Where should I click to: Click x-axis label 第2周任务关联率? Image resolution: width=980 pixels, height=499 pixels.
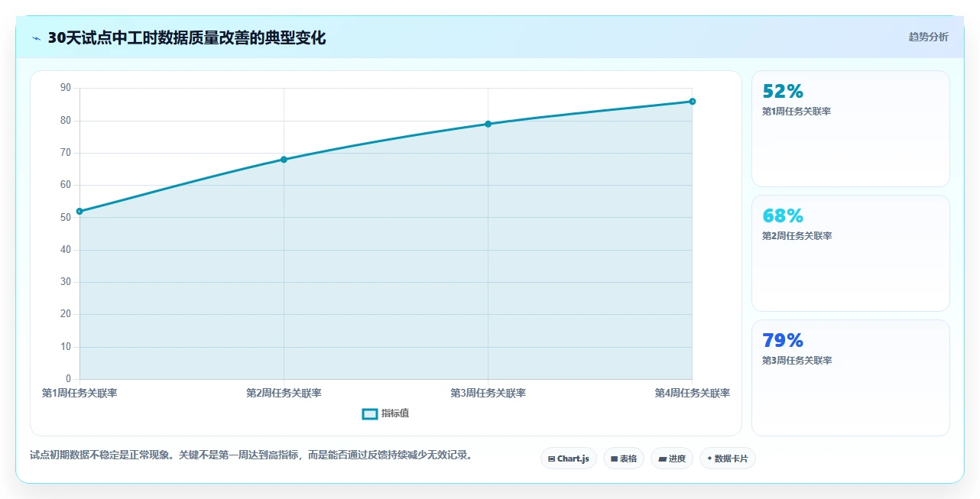tap(284, 393)
